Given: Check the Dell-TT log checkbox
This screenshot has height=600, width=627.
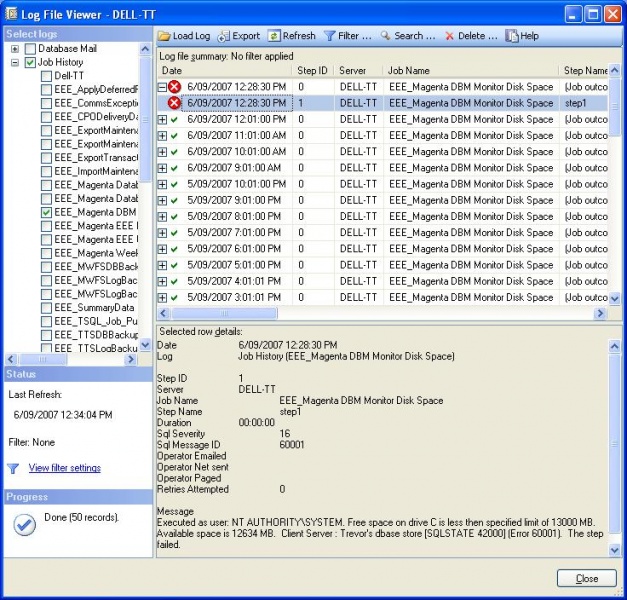Looking at the screenshot, I should click(x=46, y=76).
